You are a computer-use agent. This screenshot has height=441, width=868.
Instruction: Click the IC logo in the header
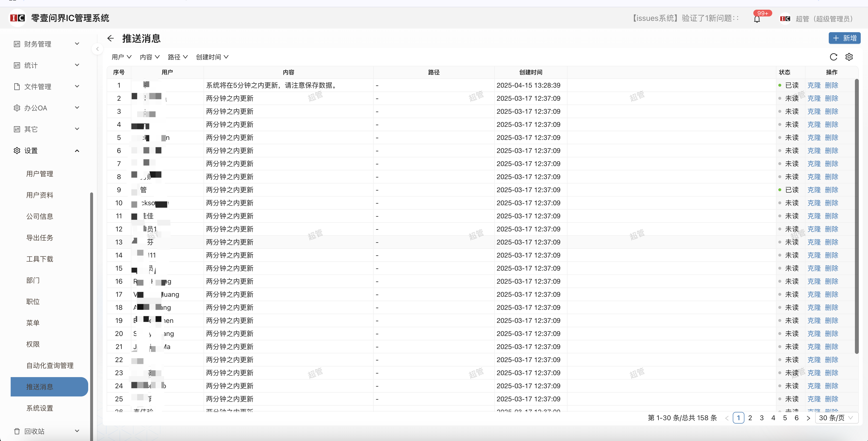coord(17,18)
